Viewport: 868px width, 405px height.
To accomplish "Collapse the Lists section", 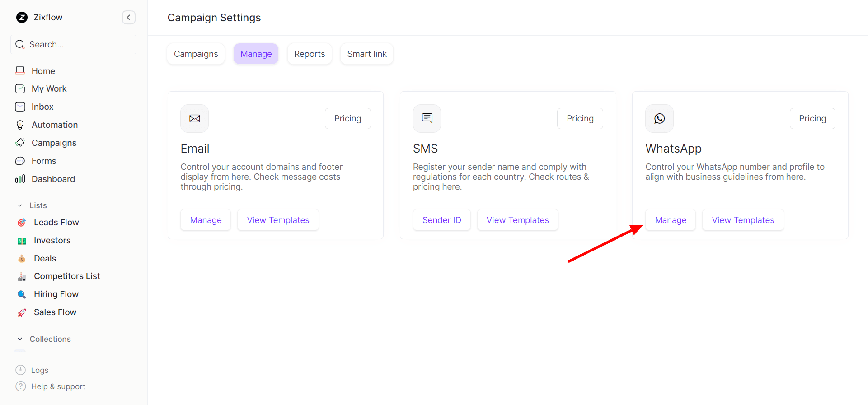I will 20,205.
